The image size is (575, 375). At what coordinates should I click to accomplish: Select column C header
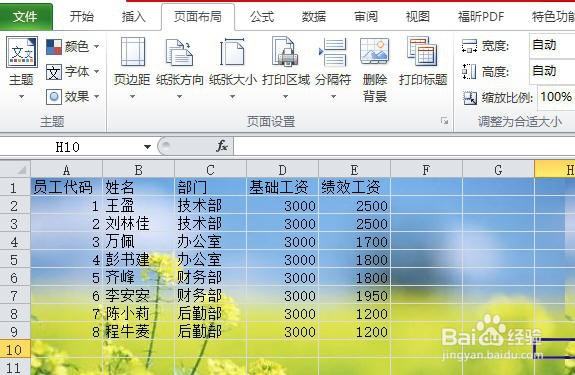pyautogui.click(x=210, y=170)
